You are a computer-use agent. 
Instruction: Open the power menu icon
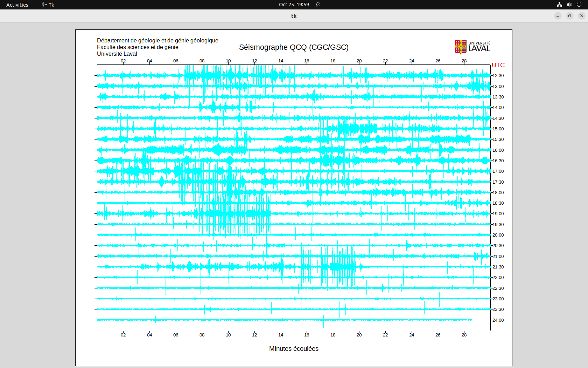[x=579, y=5]
